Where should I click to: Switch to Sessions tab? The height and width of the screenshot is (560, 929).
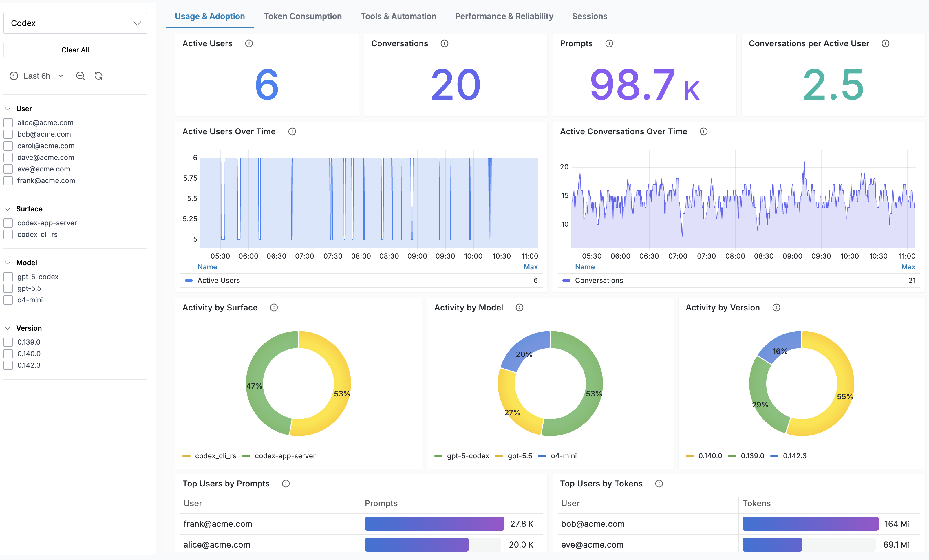(x=589, y=16)
